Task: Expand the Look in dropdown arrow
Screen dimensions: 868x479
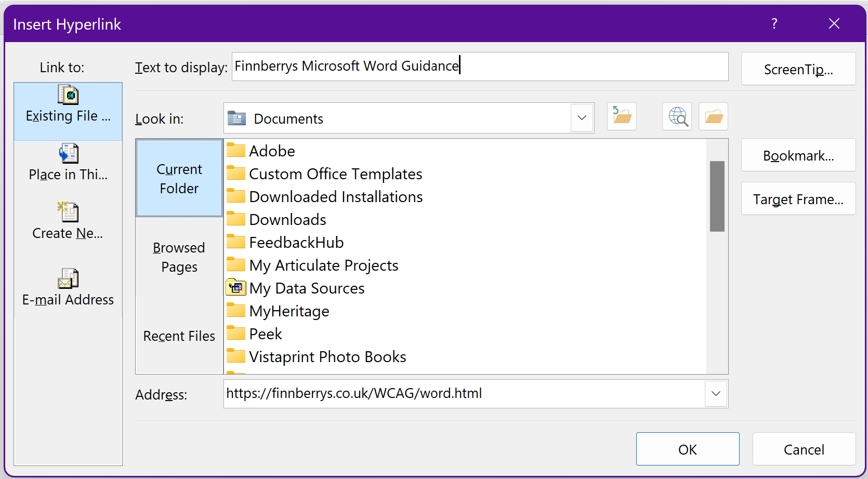Action: (x=582, y=118)
